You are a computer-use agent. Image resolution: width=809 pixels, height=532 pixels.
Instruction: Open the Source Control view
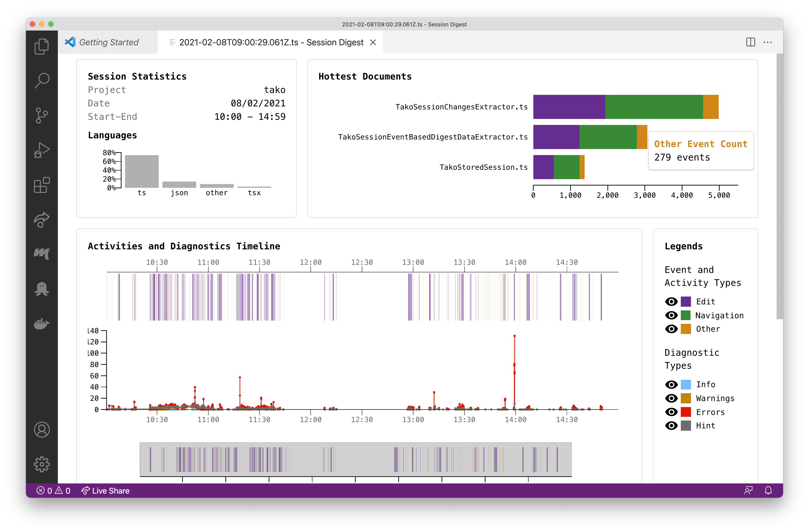tap(41, 115)
